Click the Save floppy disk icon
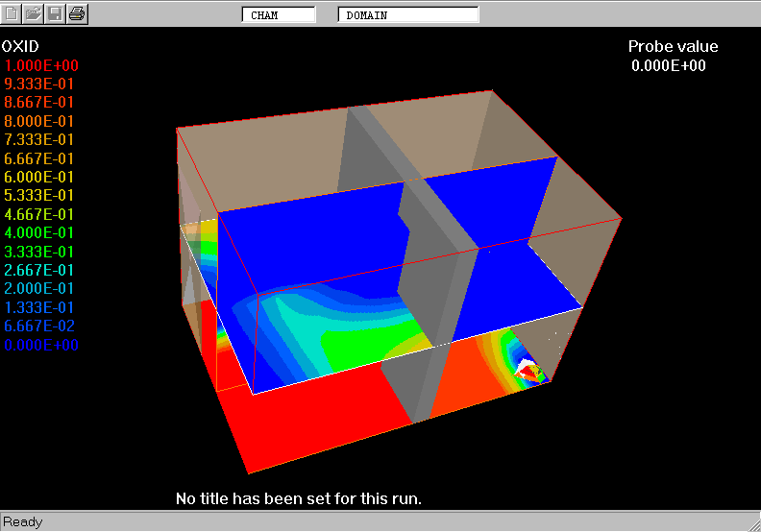 56,13
